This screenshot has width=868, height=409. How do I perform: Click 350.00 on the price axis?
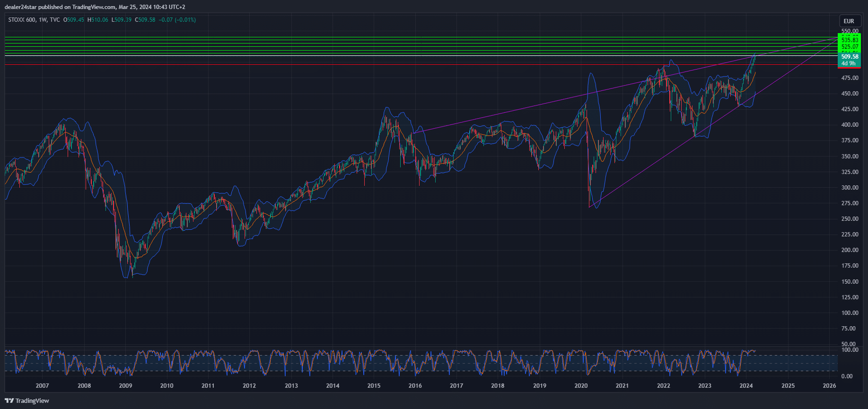pyautogui.click(x=850, y=157)
